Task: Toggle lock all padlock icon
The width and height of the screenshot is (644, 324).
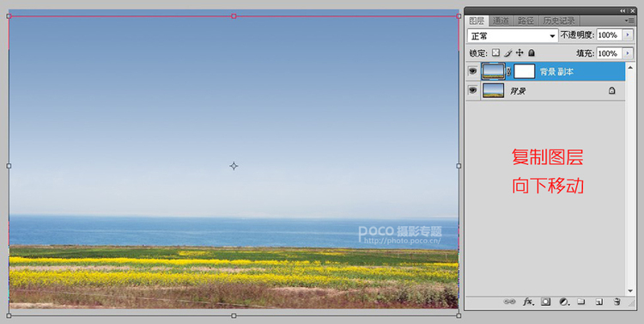Action: tap(531, 52)
